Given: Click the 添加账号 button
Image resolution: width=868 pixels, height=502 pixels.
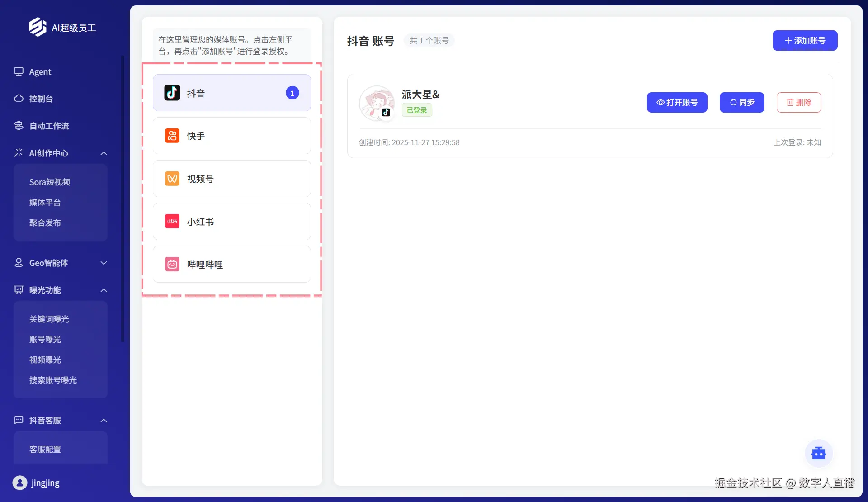Looking at the screenshot, I should 805,40.
